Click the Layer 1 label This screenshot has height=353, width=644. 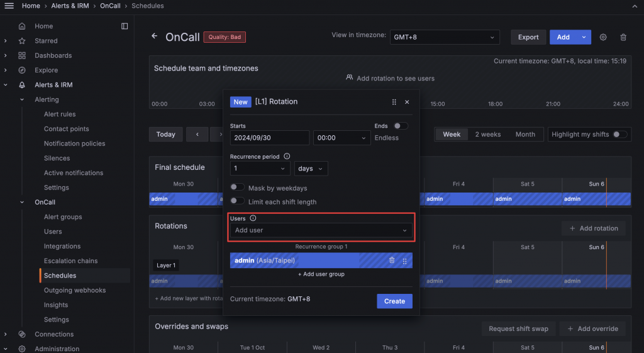(165, 266)
